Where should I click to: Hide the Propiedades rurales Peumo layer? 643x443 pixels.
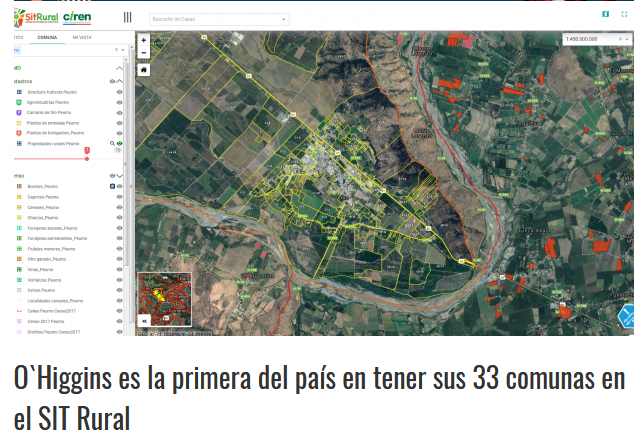(119, 144)
